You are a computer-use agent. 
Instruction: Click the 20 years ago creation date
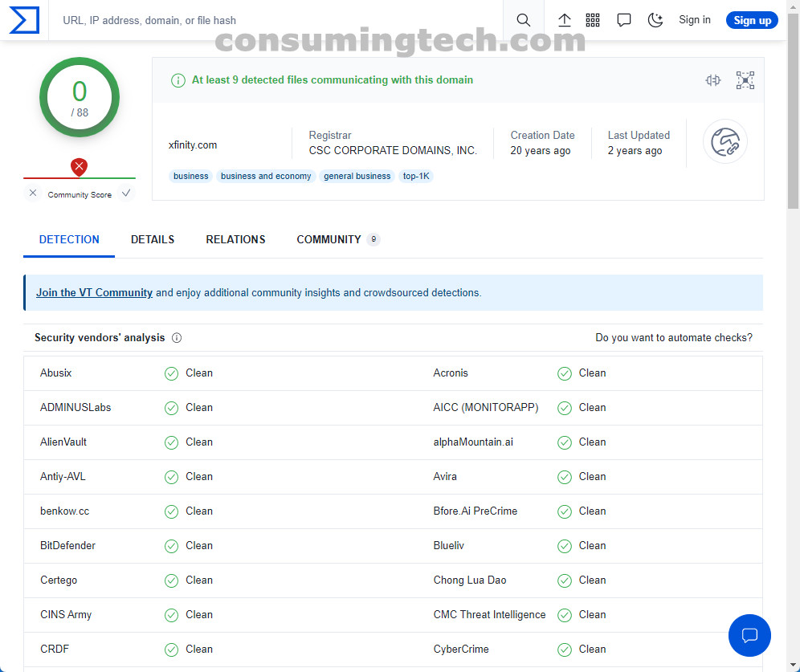click(541, 150)
